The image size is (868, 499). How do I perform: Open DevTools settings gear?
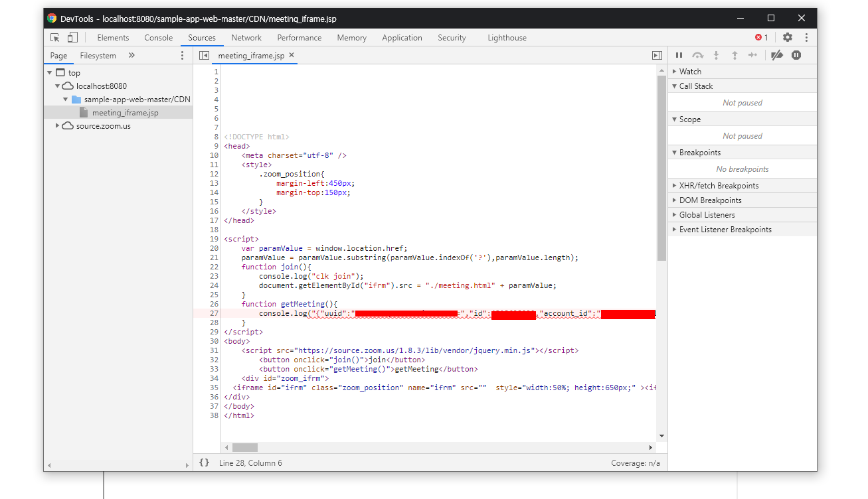[x=788, y=38]
